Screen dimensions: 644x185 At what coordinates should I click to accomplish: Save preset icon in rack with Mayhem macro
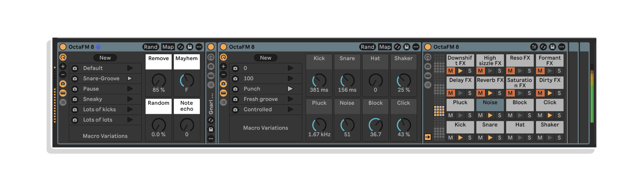[190, 47]
